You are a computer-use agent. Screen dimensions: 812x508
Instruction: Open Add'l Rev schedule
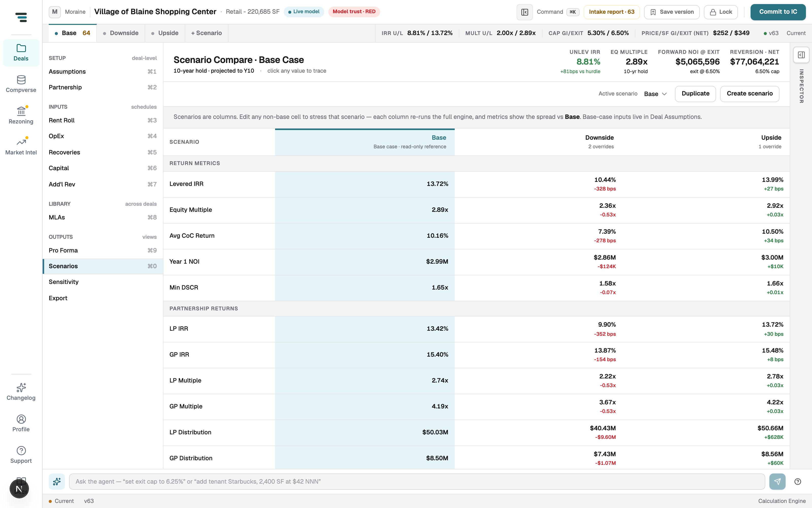[x=103, y=184]
